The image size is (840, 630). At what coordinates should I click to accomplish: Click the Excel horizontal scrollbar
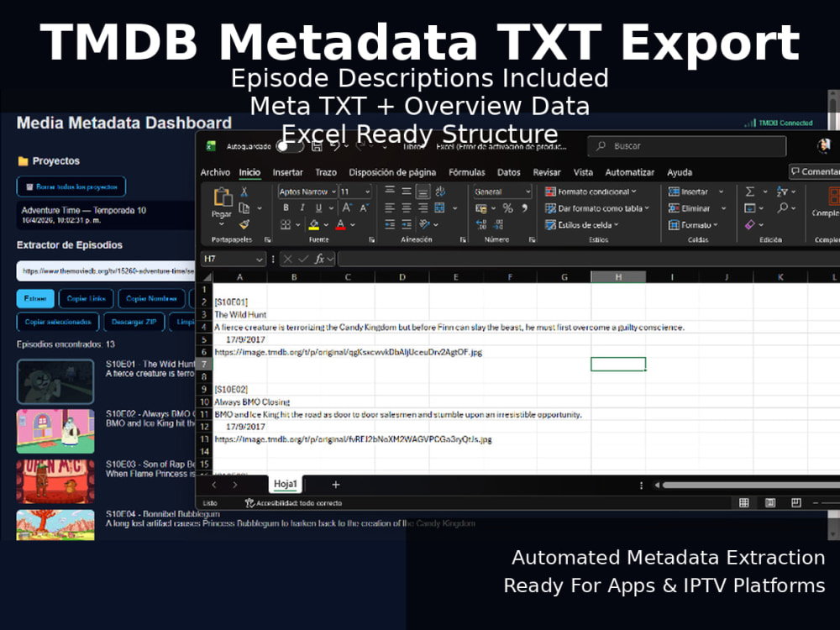tap(750, 485)
